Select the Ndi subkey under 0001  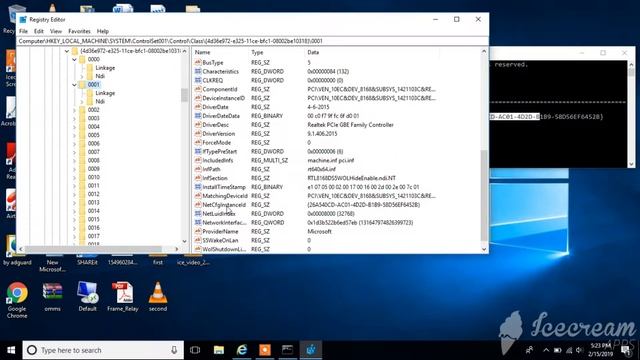click(100, 101)
